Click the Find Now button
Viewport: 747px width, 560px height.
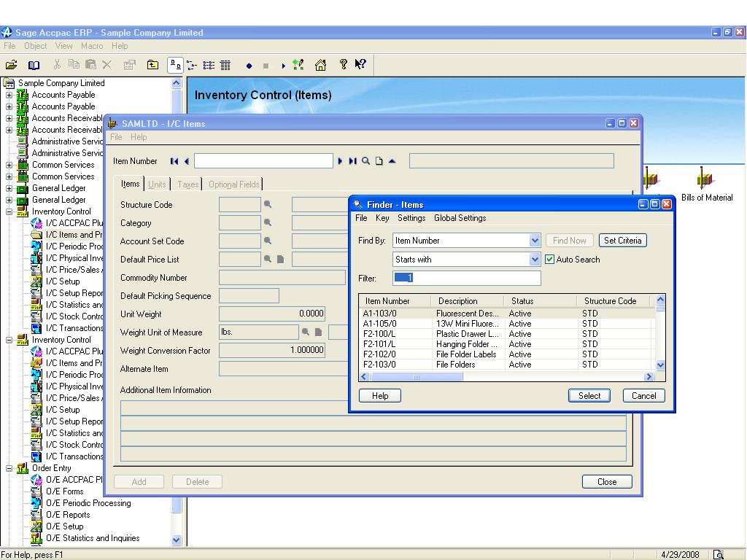pos(569,241)
